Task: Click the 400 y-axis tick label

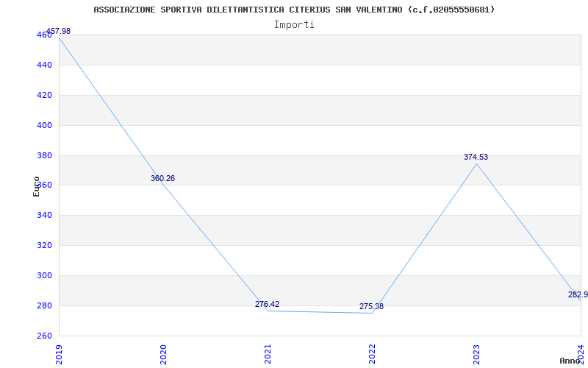Action: coord(44,125)
